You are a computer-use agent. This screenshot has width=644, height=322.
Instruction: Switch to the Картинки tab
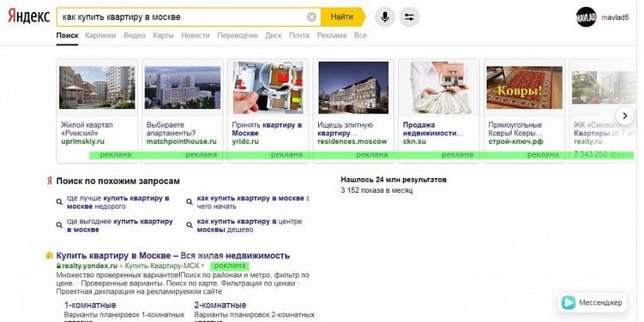tap(100, 35)
